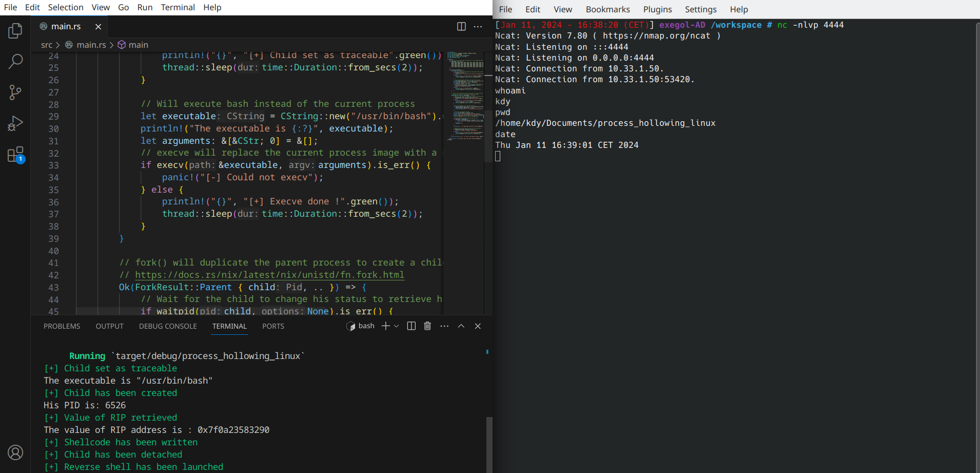
Task: Open Edit menu in terminal emulator window
Action: click(x=533, y=9)
